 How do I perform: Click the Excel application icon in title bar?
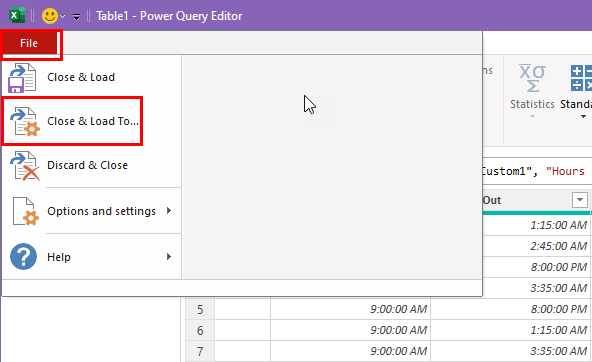click(16, 16)
